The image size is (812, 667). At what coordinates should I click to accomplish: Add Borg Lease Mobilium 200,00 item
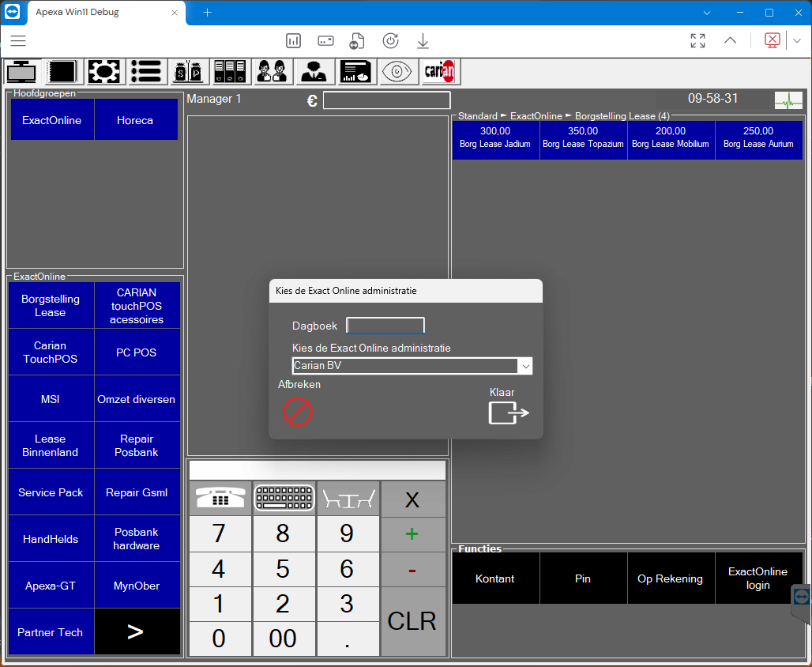coord(671,140)
